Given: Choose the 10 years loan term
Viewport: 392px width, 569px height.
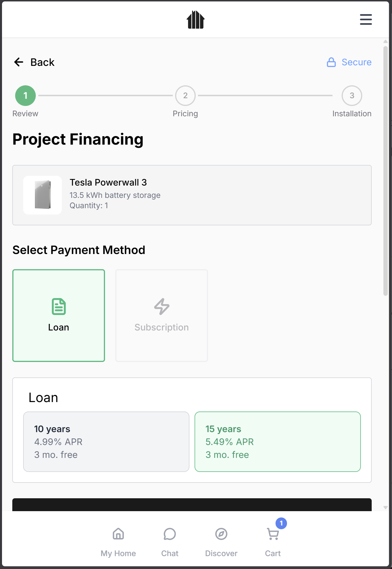Looking at the screenshot, I should pyautogui.click(x=106, y=442).
